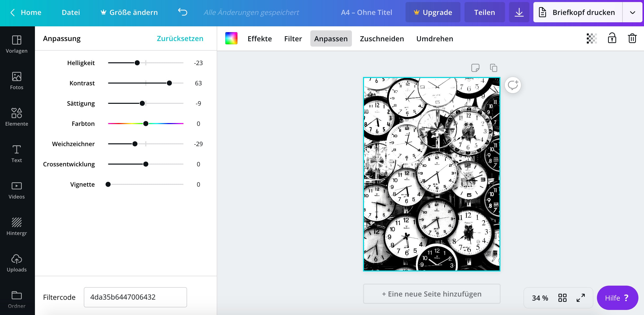Open the Vorlagen templates panel
This screenshot has width=644, height=315.
17,44
